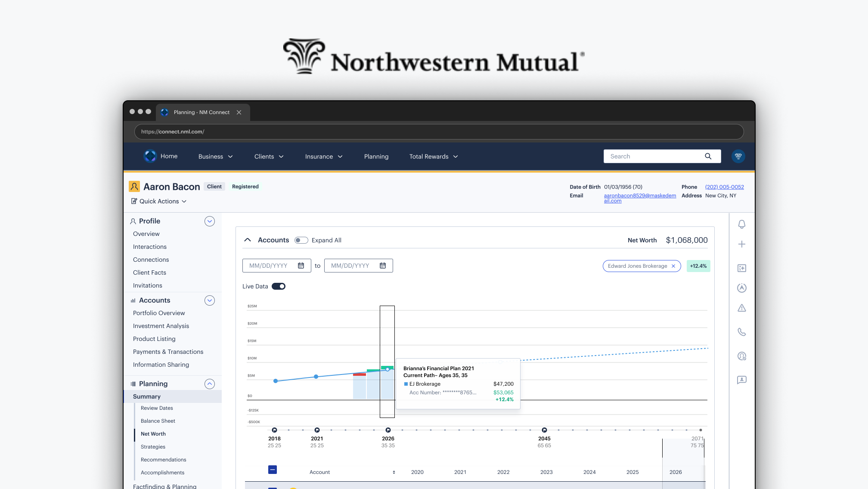Go to Home in the navbar
This screenshot has height=489, width=868.
[169, 156]
